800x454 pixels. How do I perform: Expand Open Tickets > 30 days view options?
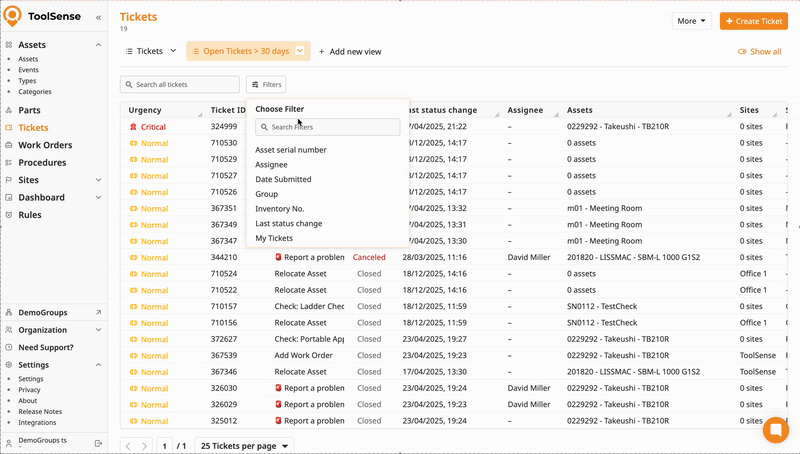[x=300, y=51]
